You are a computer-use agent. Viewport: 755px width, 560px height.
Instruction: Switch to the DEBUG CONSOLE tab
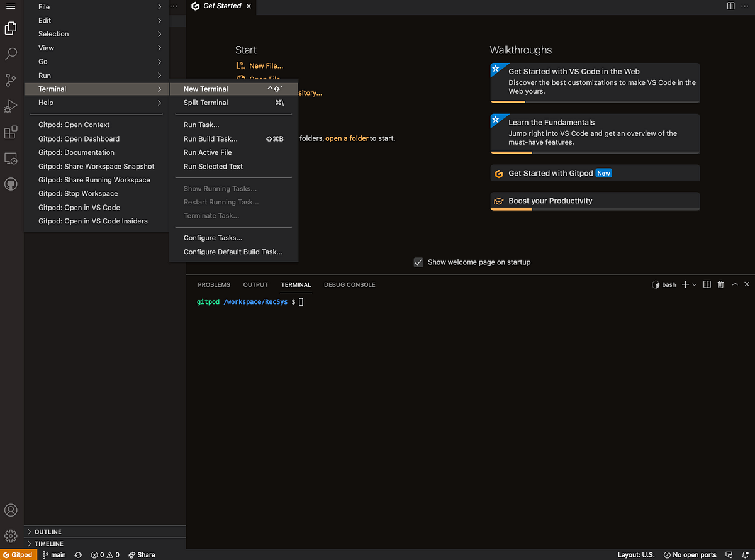pyautogui.click(x=349, y=284)
